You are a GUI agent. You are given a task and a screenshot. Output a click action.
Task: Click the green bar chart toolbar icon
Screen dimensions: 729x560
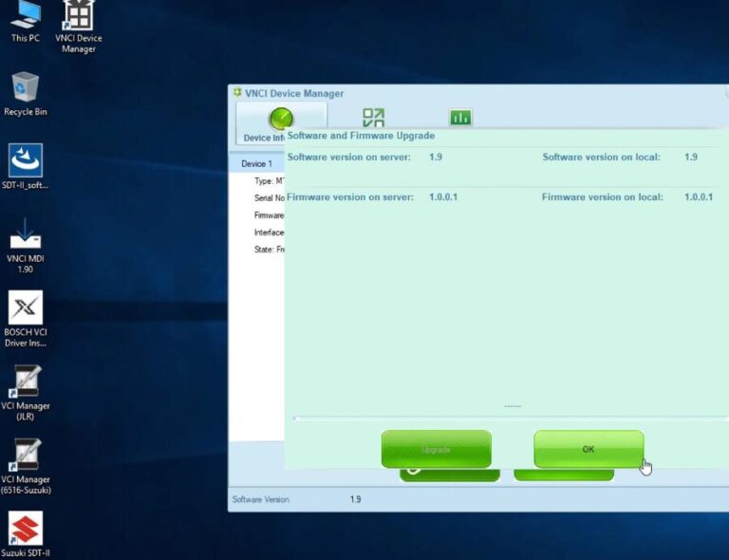(x=460, y=118)
